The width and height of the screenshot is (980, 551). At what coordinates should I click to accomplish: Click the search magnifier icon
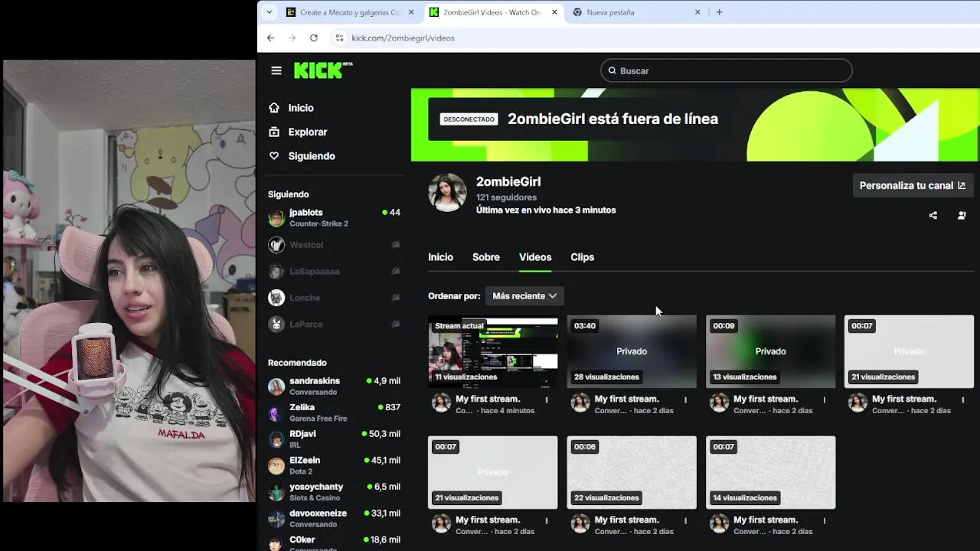tap(612, 70)
